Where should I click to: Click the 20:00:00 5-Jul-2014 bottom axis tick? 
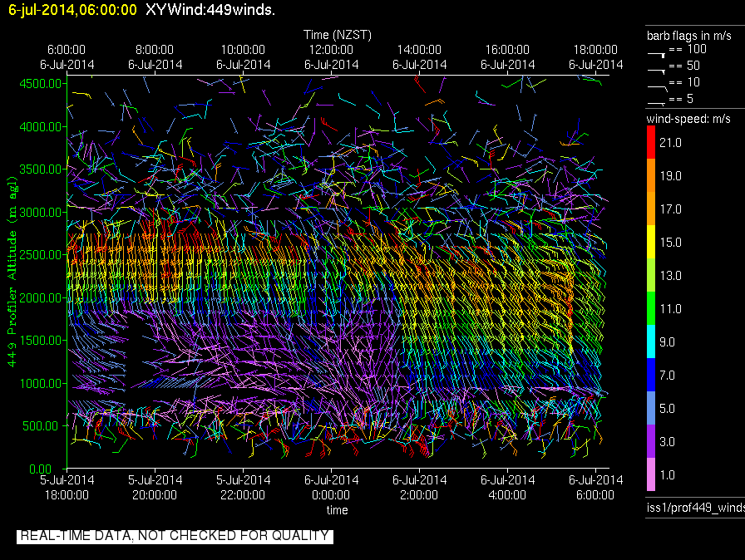(155, 487)
